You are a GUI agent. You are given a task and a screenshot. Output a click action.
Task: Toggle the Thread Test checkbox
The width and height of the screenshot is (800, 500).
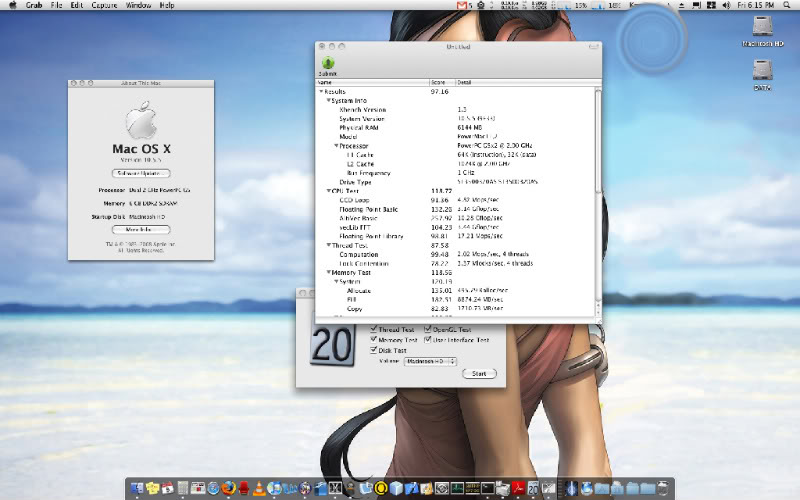click(375, 329)
